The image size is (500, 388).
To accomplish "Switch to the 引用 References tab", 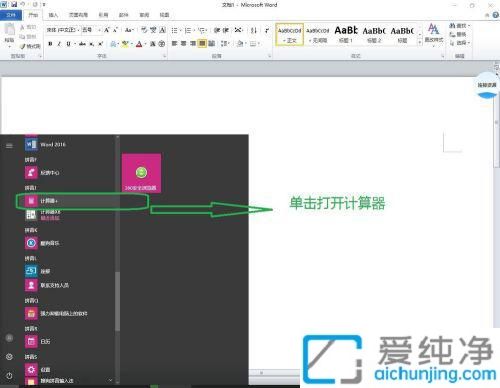I will click(x=103, y=15).
